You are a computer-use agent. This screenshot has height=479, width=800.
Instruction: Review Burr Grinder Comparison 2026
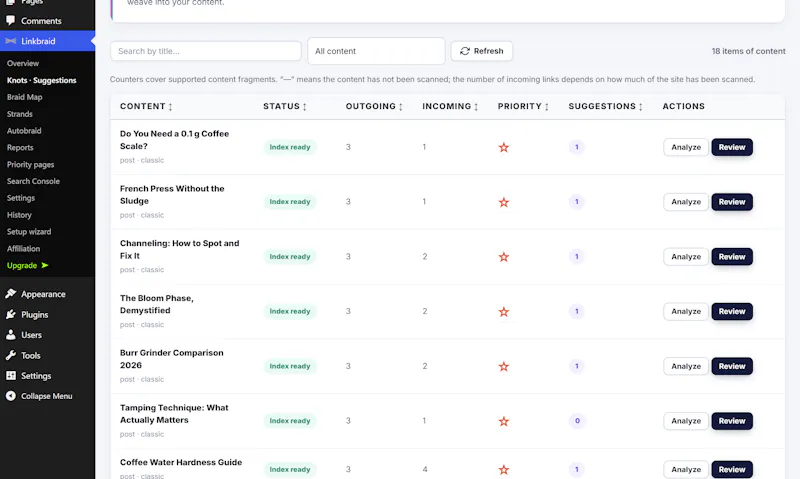point(732,366)
